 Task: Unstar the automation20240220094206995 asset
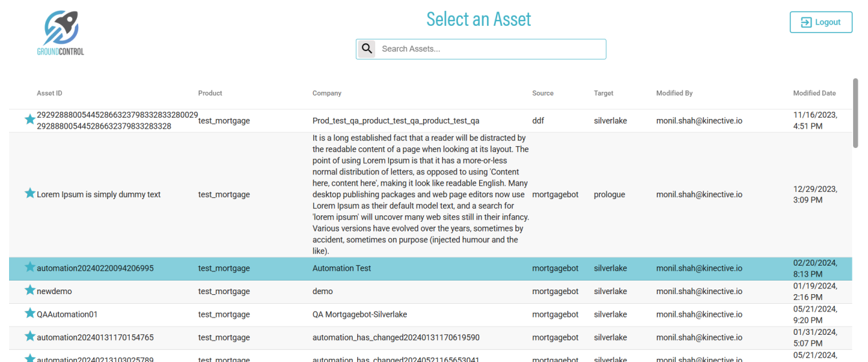30,267
